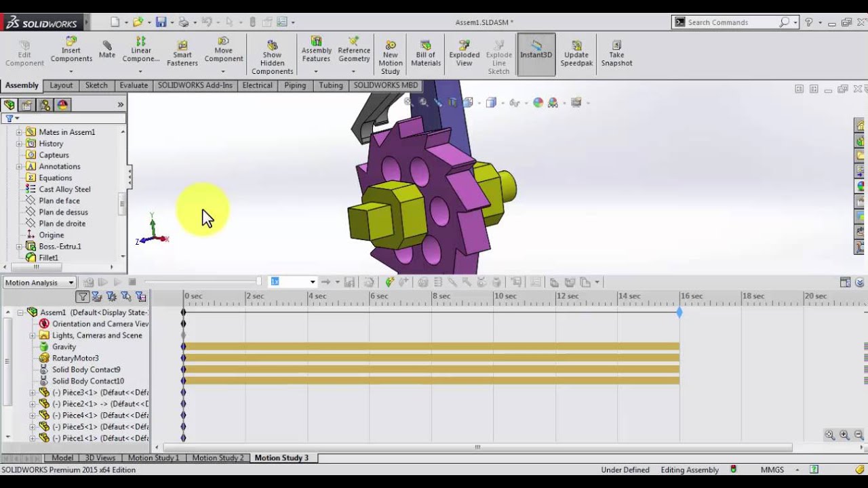Click the end-time key at 16 sec
Viewport: 868px width, 488px height.
[x=679, y=312]
